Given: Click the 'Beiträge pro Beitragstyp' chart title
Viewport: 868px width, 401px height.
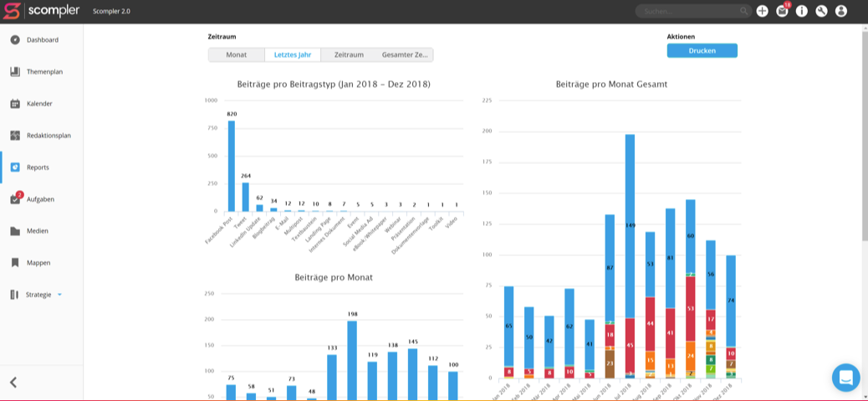Looking at the screenshot, I should click(x=334, y=85).
